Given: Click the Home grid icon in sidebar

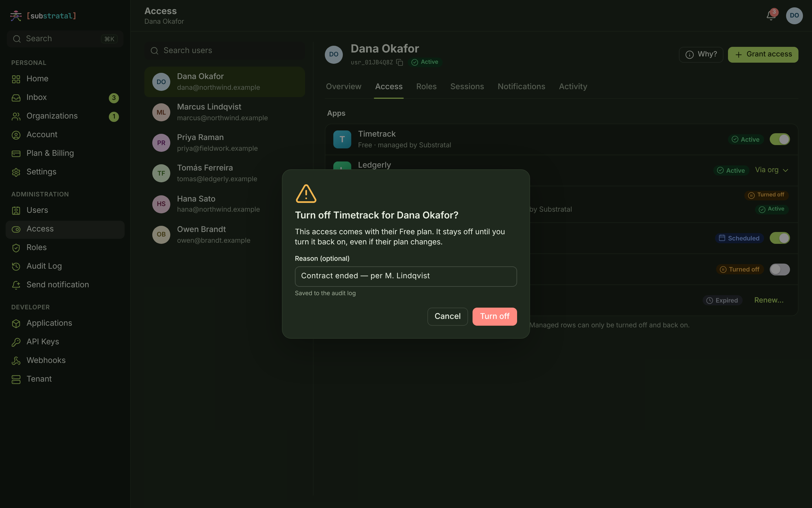Looking at the screenshot, I should point(16,79).
